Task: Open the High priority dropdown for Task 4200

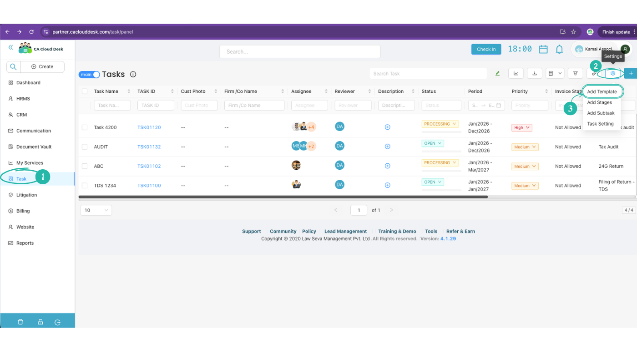Action: click(x=521, y=127)
